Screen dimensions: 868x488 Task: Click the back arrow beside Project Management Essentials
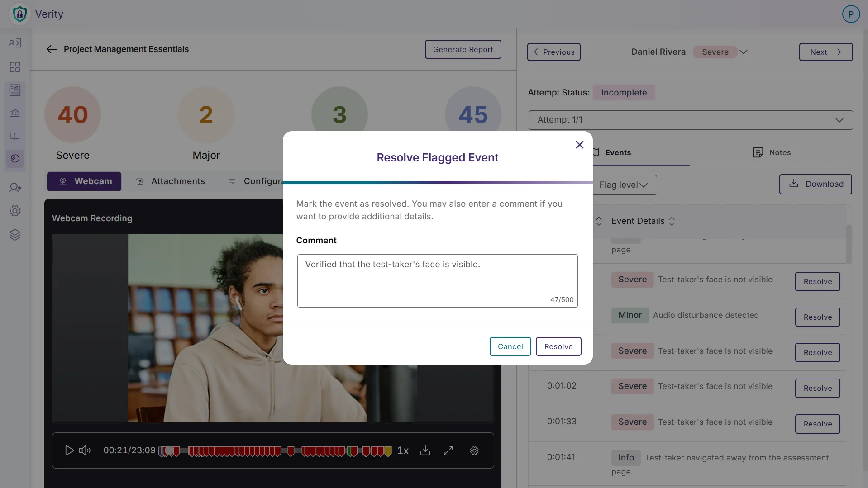(x=52, y=49)
